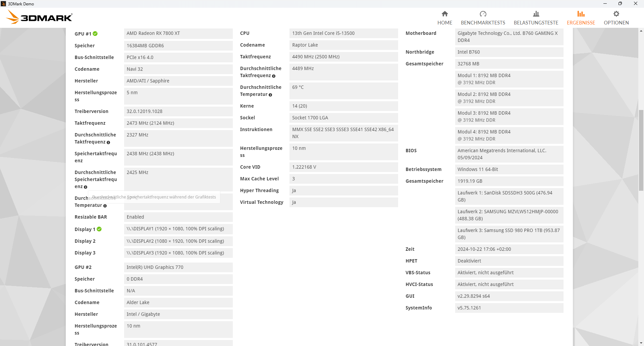
Task: Click the Hyper Threading 'Ja' value
Action: tap(343, 190)
